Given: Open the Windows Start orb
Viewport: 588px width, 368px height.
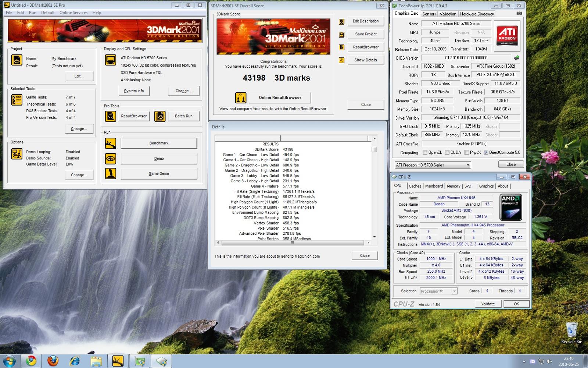Looking at the screenshot, I should click(9, 361).
